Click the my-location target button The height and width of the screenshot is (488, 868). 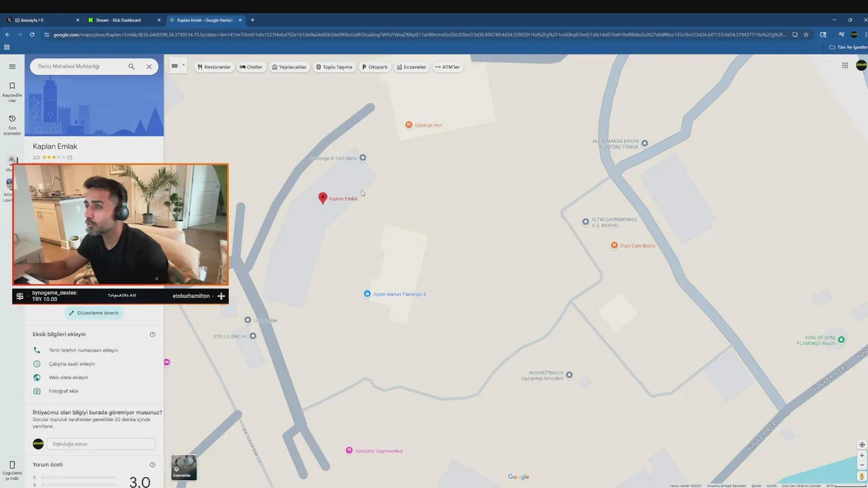tap(862, 445)
